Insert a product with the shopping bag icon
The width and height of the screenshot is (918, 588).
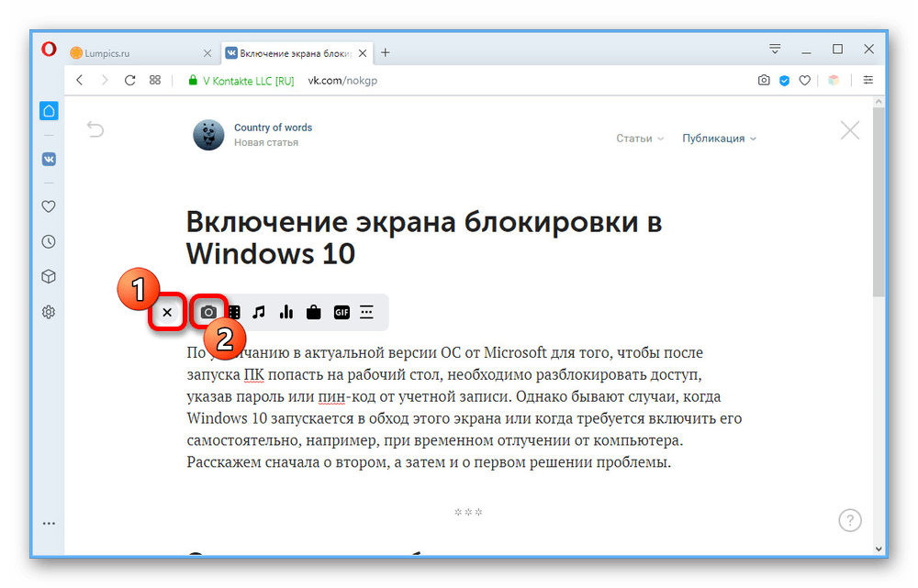314,313
